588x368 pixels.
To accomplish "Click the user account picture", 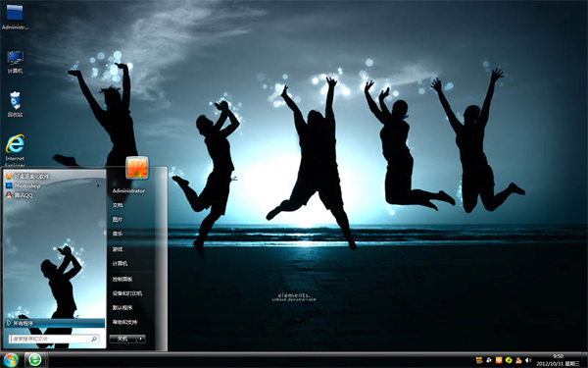I will pyautogui.click(x=137, y=168).
